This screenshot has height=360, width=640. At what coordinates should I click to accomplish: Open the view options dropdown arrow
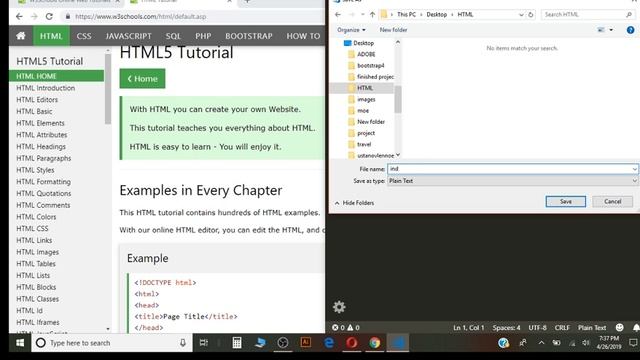click(x=611, y=30)
